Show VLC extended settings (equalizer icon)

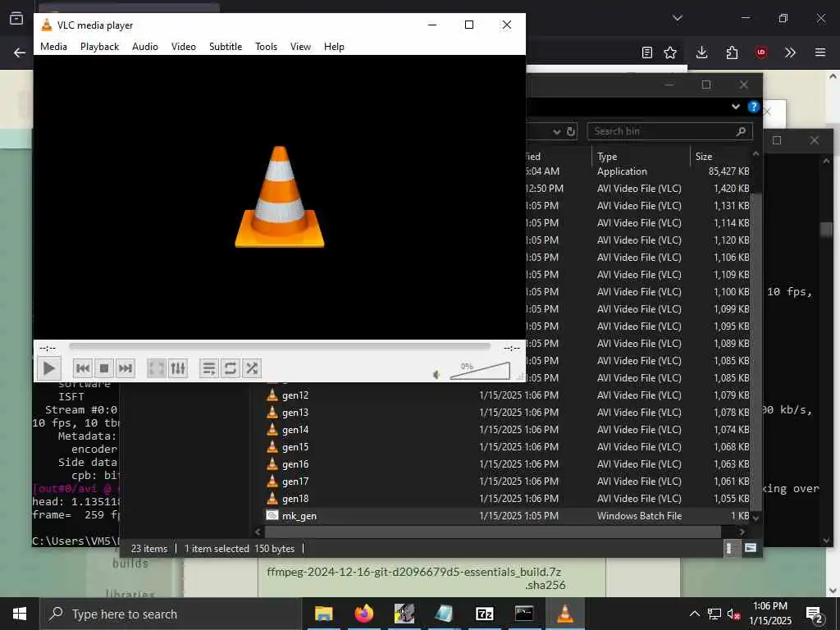(x=177, y=368)
